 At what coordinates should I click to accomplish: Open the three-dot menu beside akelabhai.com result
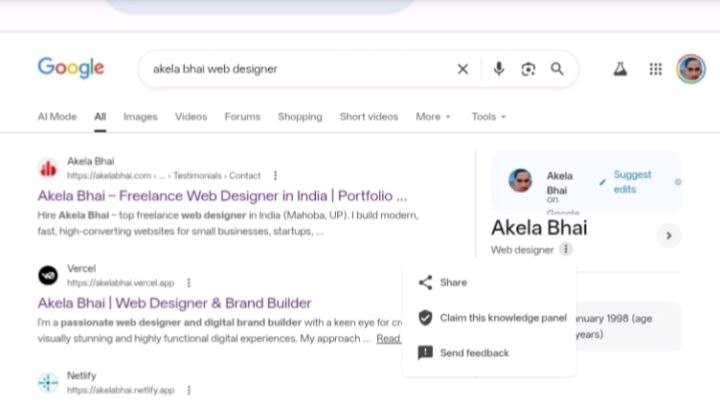(276, 175)
